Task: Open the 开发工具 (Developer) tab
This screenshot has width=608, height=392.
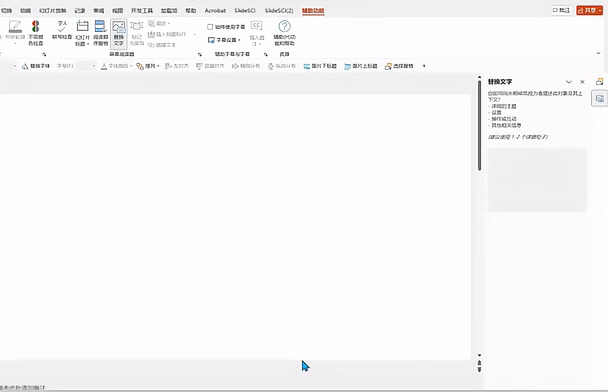Action: pyautogui.click(x=142, y=10)
